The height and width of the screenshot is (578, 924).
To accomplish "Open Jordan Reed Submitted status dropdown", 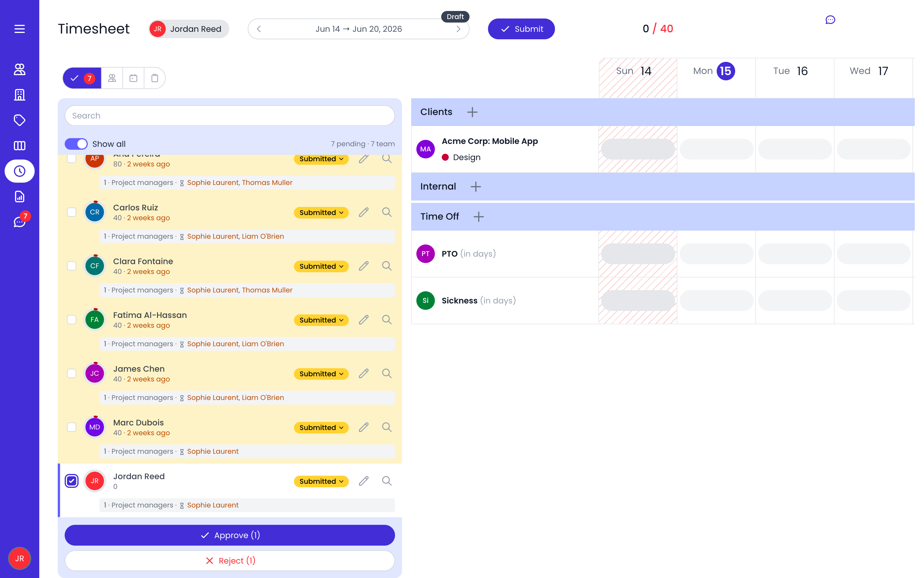I will (321, 481).
